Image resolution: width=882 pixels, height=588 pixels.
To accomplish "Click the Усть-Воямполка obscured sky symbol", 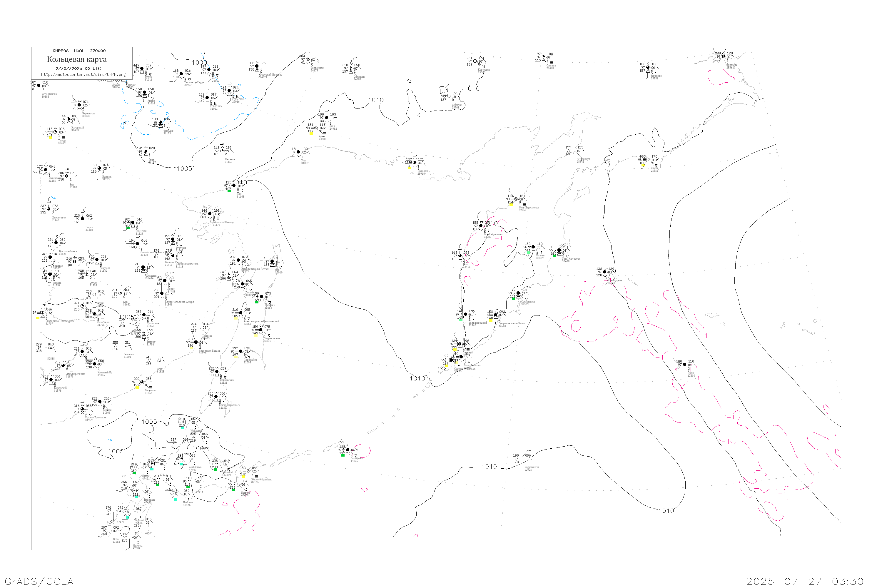I will click(516, 199).
